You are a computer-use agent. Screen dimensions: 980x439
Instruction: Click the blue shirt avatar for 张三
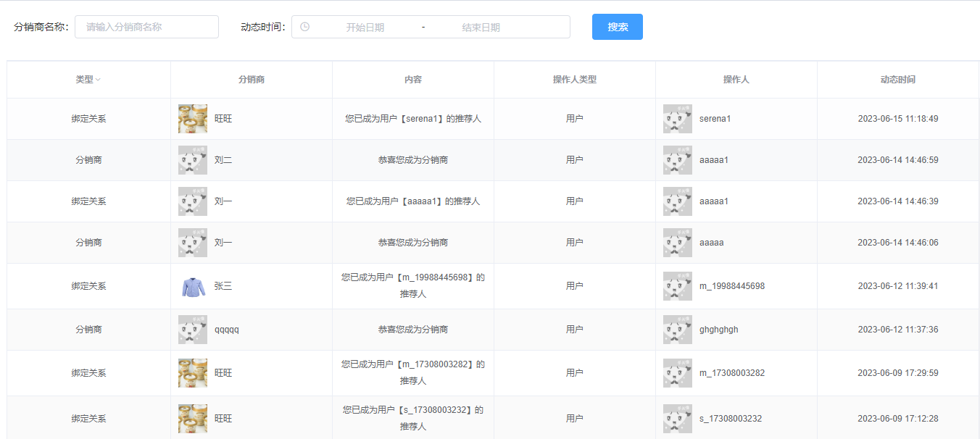tap(193, 286)
